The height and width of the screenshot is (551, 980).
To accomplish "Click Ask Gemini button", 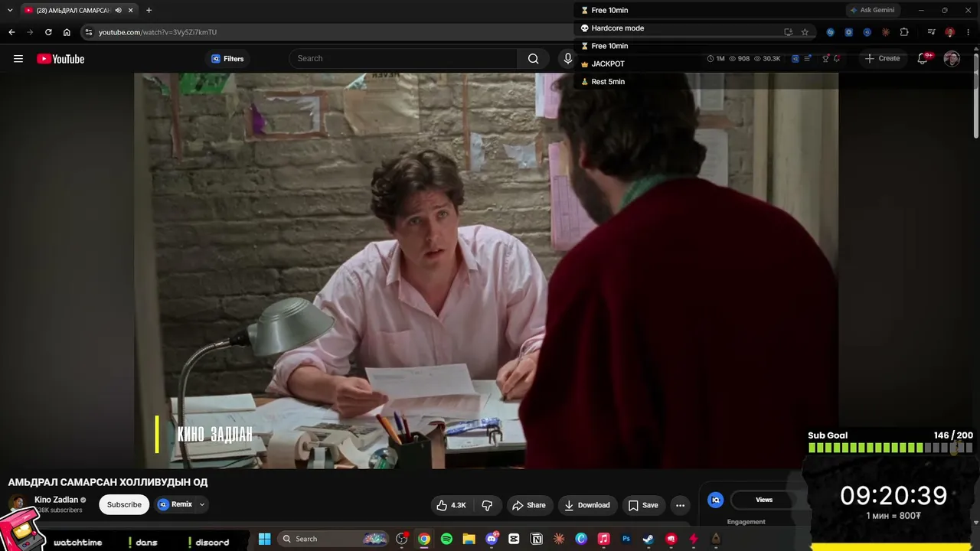I will pyautogui.click(x=872, y=10).
